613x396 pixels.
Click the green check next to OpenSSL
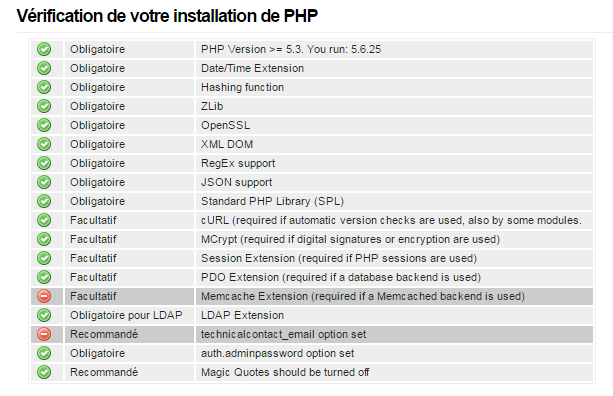point(44,125)
